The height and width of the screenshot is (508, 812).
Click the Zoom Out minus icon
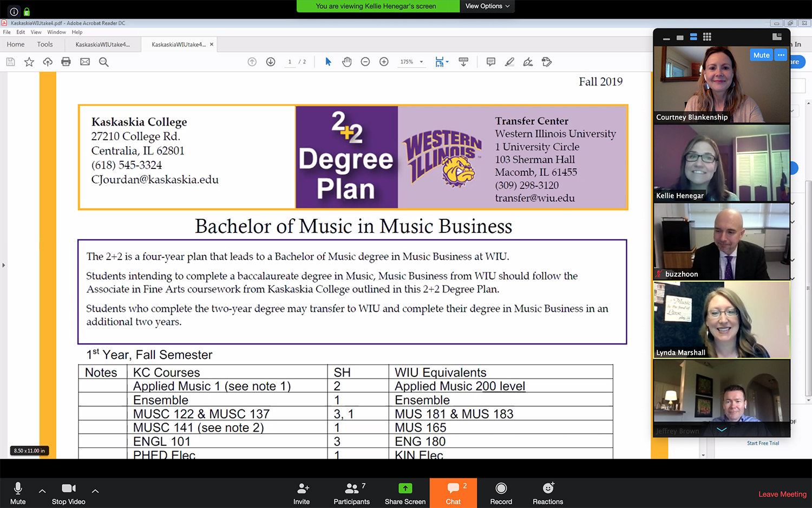pyautogui.click(x=365, y=62)
